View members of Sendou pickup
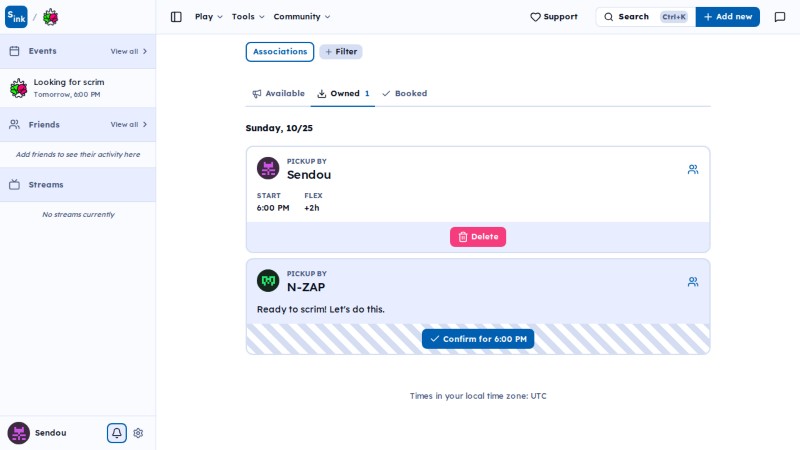 [x=693, y=169]
